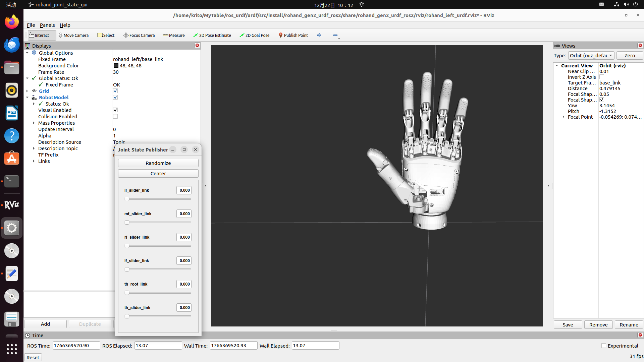
Task: Close the Displays panel
Action: click(x=197, y=46)
